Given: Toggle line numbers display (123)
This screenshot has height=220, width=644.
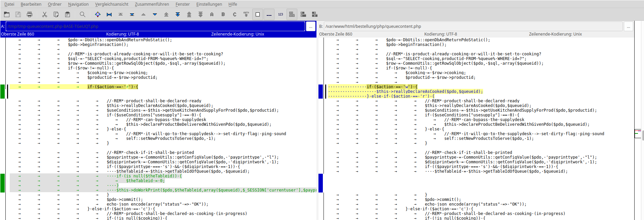Looking at the screenshot, I should tap(281, 14).
